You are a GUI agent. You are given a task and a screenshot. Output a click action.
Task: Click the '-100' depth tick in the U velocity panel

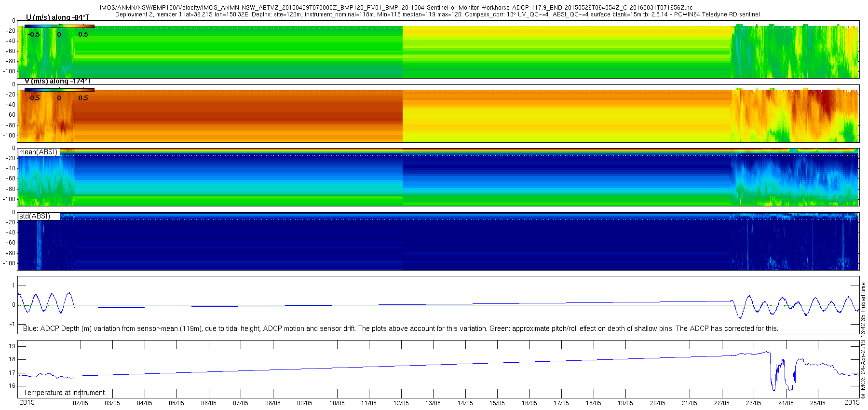tap(9, 71)
